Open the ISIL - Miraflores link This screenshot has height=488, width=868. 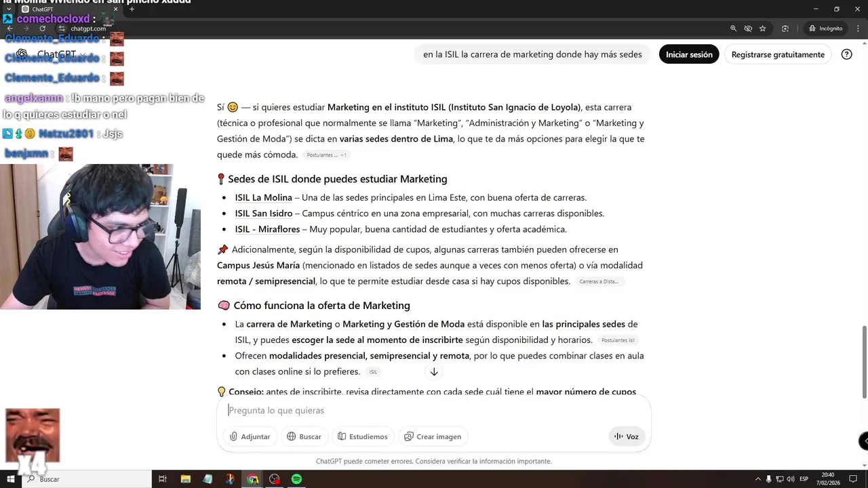point(268,229)
